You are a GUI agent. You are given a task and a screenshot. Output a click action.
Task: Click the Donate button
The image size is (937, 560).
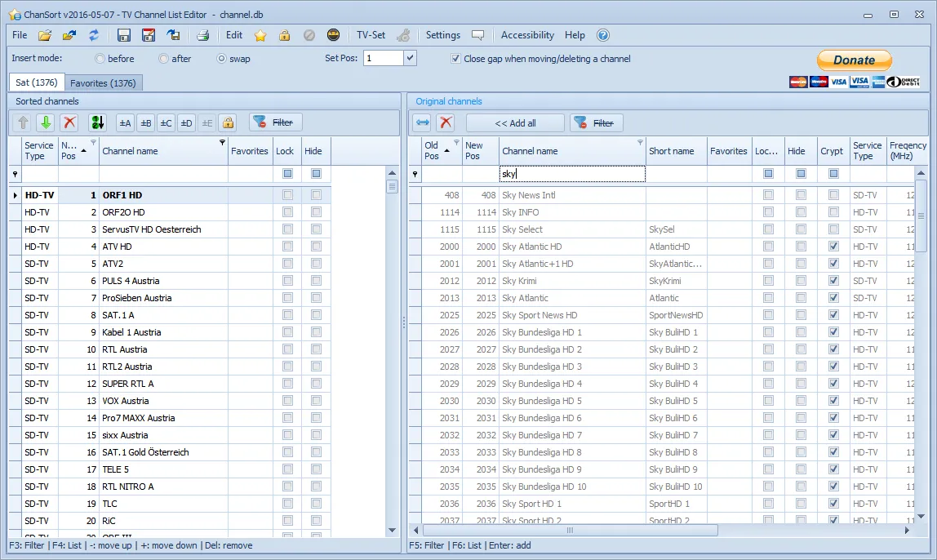point(855,60)
